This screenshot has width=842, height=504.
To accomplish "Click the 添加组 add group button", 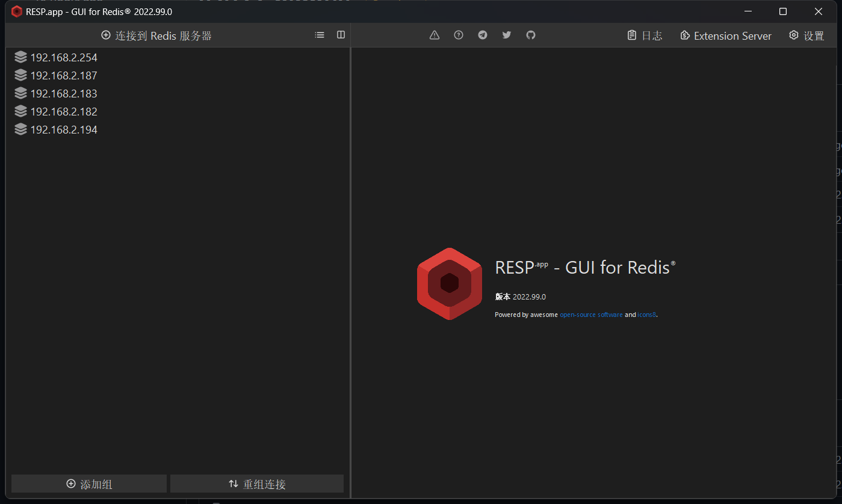I will [x=89, y=484].
